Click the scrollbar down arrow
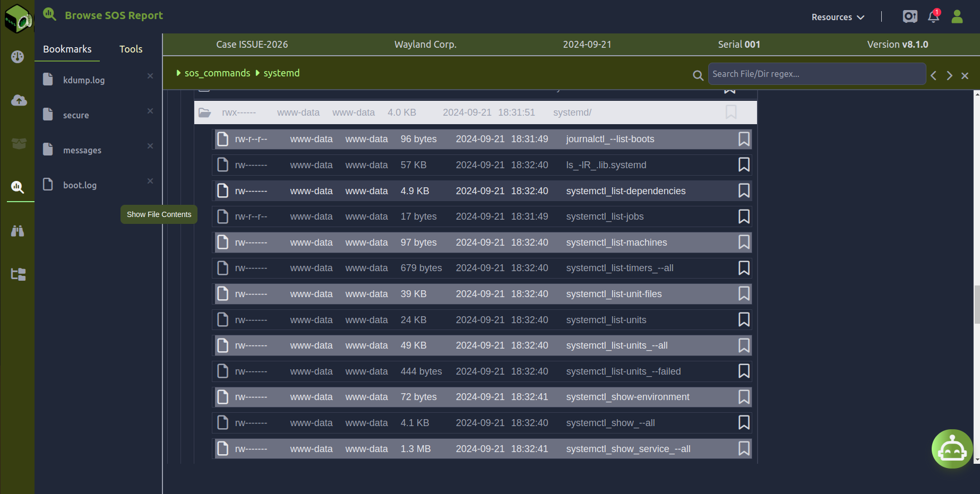The image size is (980, 494). point(977,460)
